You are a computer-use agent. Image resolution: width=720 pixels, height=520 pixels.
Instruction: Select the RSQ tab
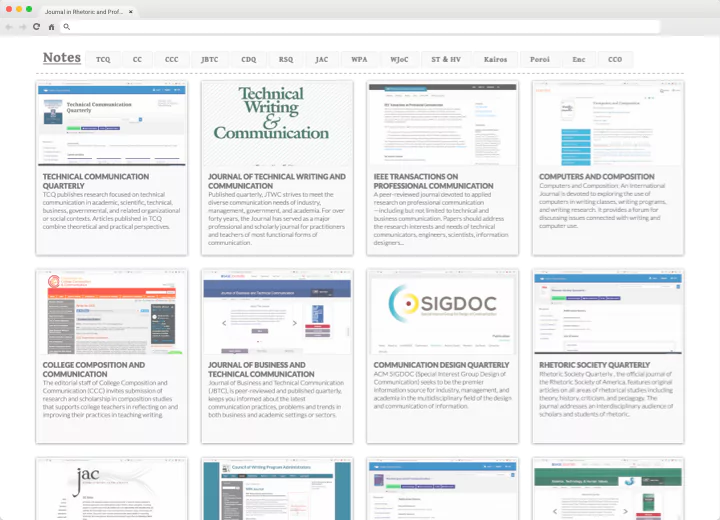(286, 59)
